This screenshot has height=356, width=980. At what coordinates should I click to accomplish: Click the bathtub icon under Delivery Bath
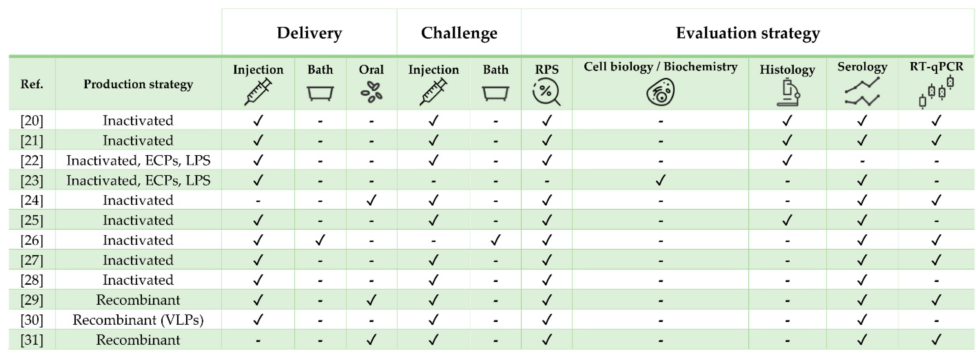click(320, 93)
